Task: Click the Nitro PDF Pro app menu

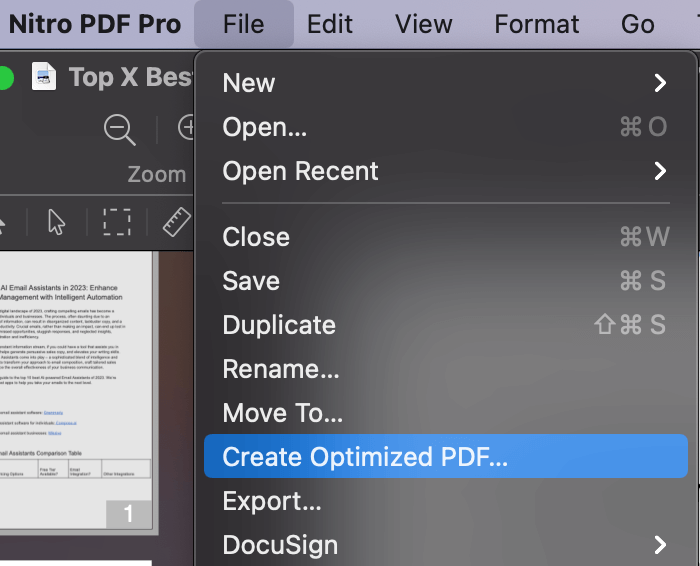Action: pos(95,24)
